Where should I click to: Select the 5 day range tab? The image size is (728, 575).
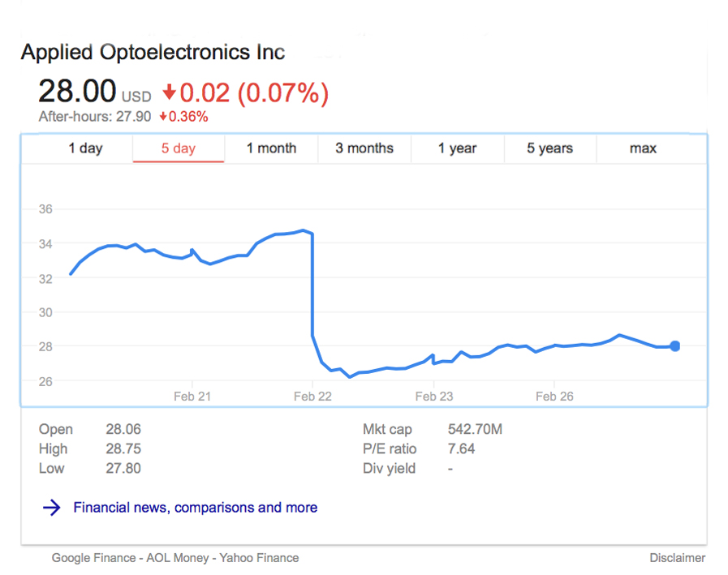click(179, 148)
